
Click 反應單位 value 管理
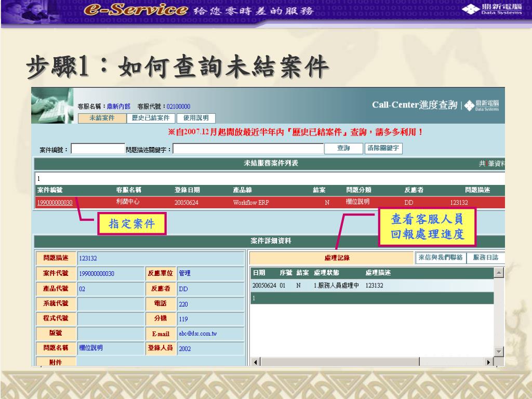click(x=184, y=273)
